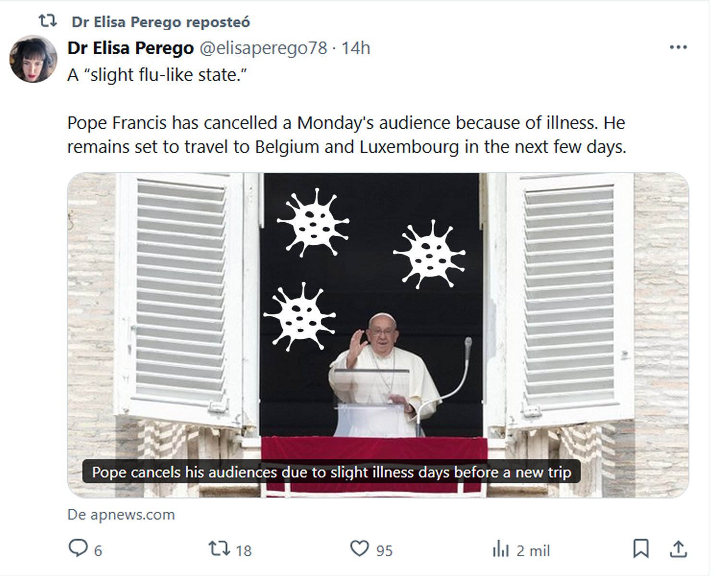The image size is (728, 576).
Task: Bookmark this post
Action: pos(641,549)
